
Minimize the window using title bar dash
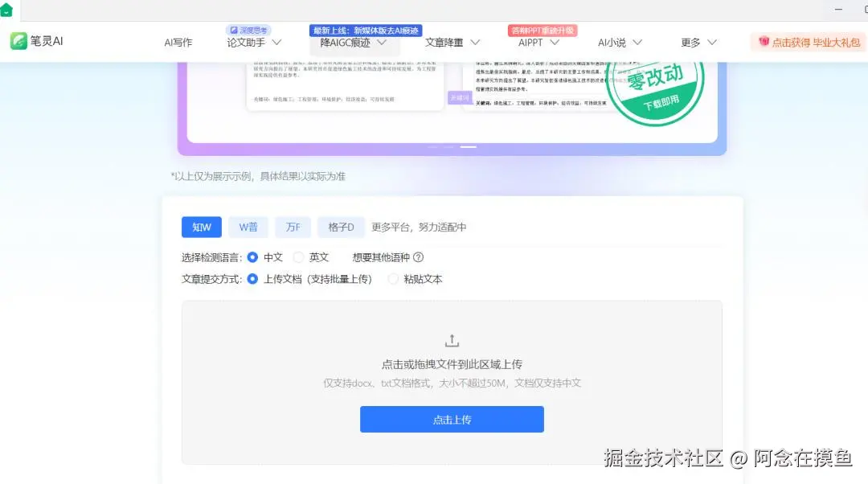pos(838,10)
